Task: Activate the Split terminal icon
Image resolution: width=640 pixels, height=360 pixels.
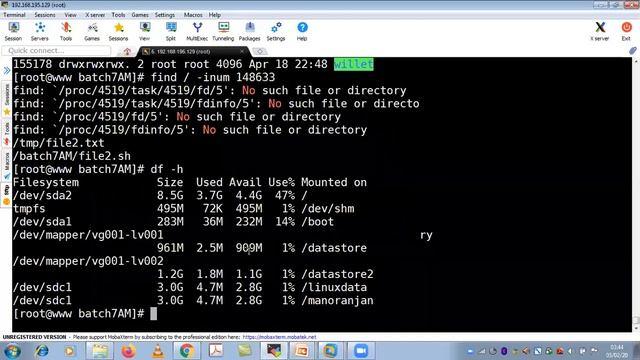Action: click(x=171, y=31)
